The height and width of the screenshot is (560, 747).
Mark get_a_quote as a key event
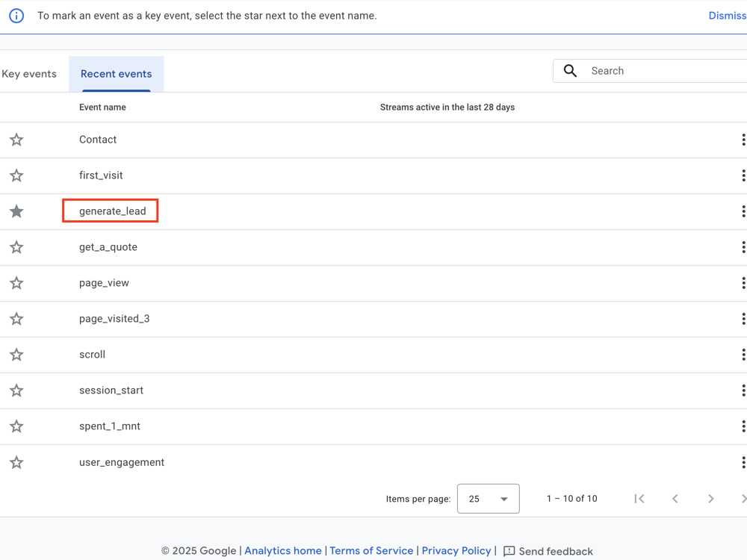coord(16,247)
